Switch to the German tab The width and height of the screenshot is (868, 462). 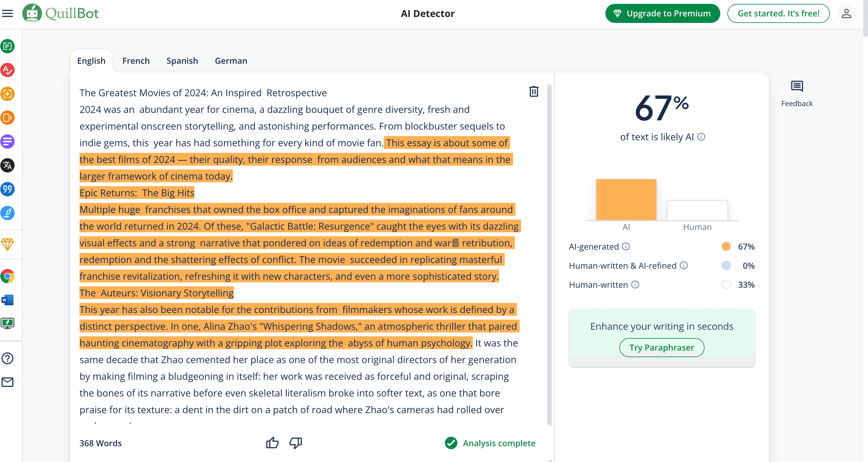tap(231, 61)
